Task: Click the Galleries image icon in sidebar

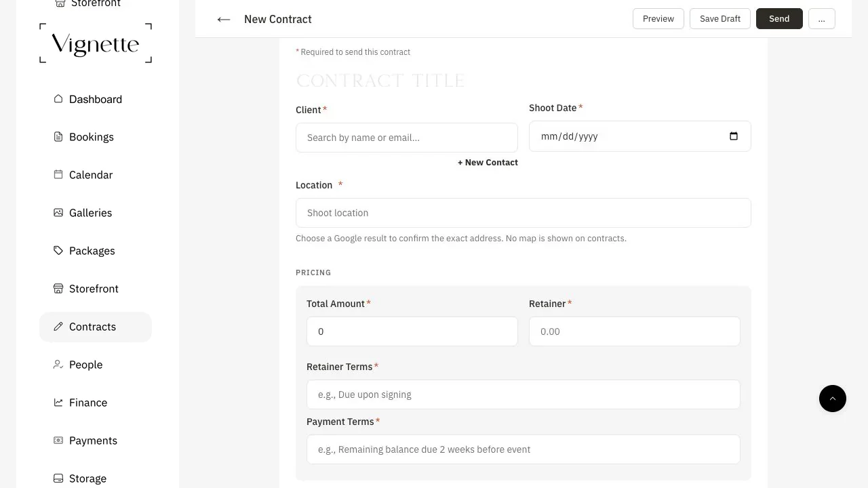Action: tap(58, 213)
